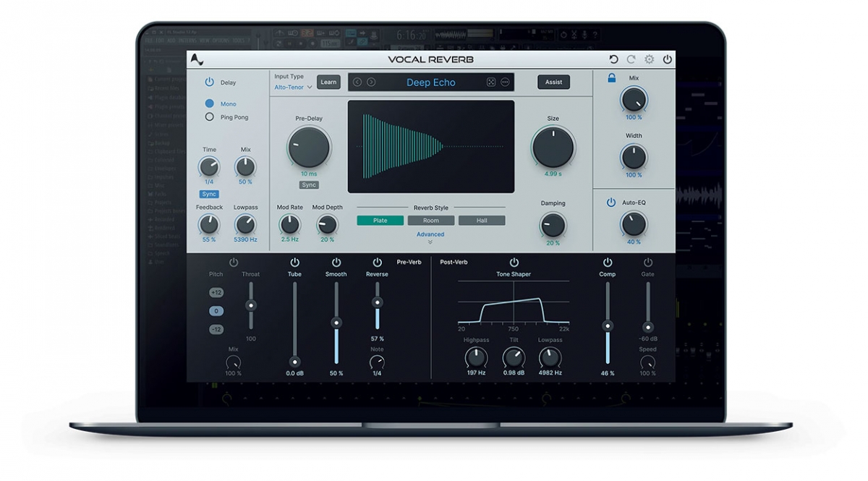
Task: Click the Reverse Note knob
Action: coord(377,362)
